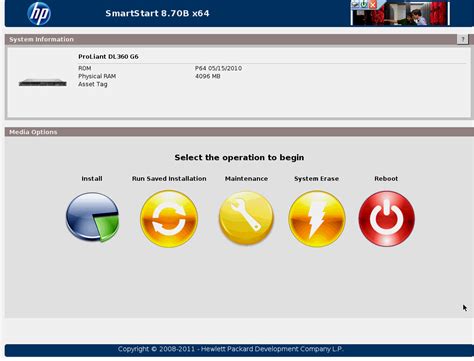Image resolution: width=474 pixels, height=361 pixels.
Task: Click the 'Select the operation to begin' heading
Action: 239,157
